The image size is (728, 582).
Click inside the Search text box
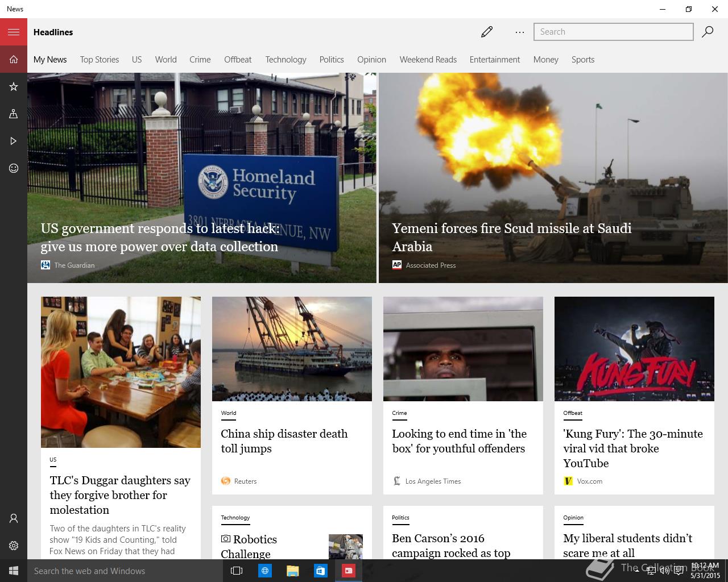pos(614,32)
